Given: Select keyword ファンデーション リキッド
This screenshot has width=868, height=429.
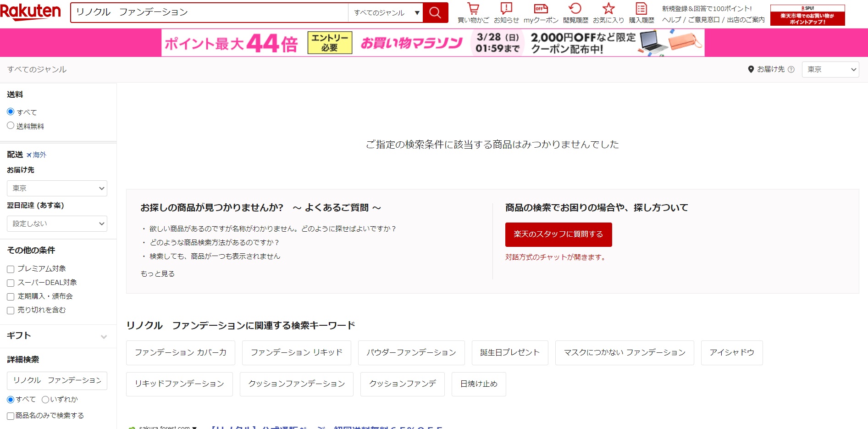Looking at the screenshot, I should [x=297, y=352].
